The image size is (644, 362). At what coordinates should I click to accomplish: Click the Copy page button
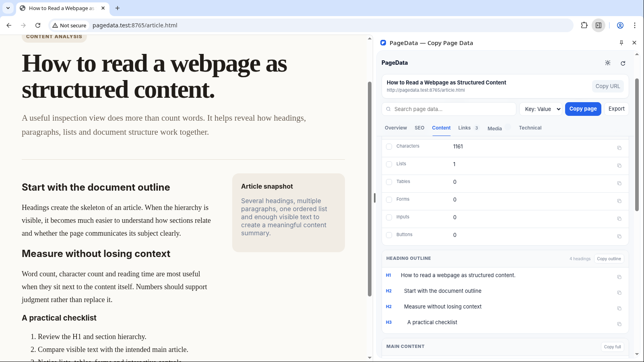[x=583, y=109]
